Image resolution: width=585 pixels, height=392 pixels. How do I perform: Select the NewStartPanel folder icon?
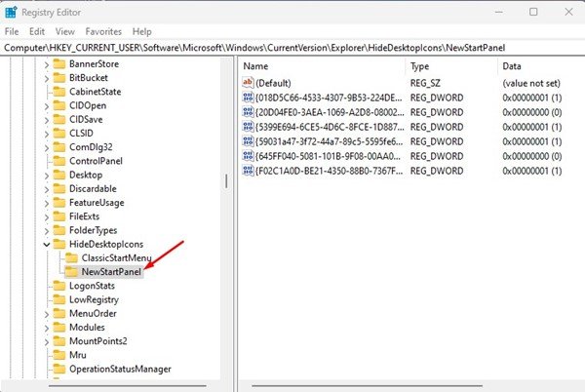point(71,271)
